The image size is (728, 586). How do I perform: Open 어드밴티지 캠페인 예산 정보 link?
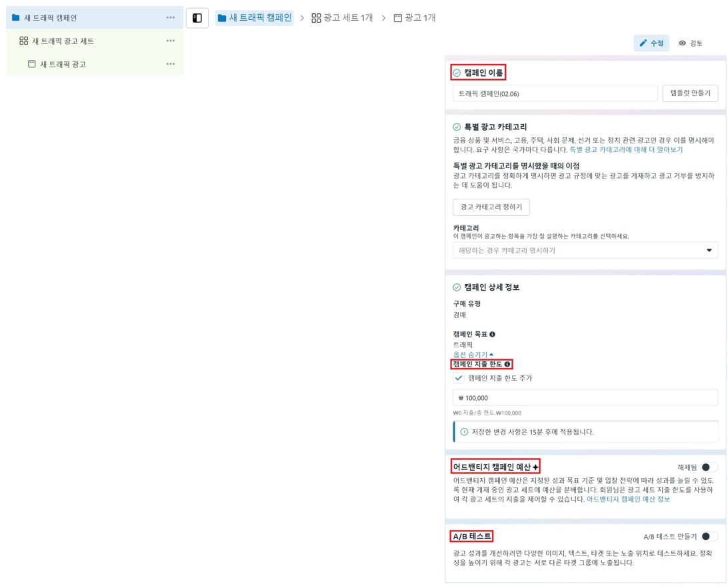tap(628, 499)
